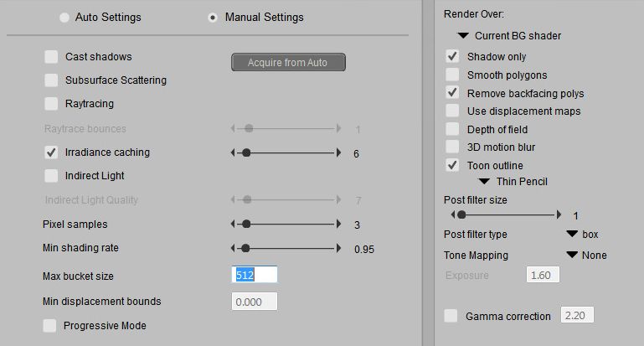Click the Acquire from Auto button
Viewport: 644px width, 346px height.
288,63
